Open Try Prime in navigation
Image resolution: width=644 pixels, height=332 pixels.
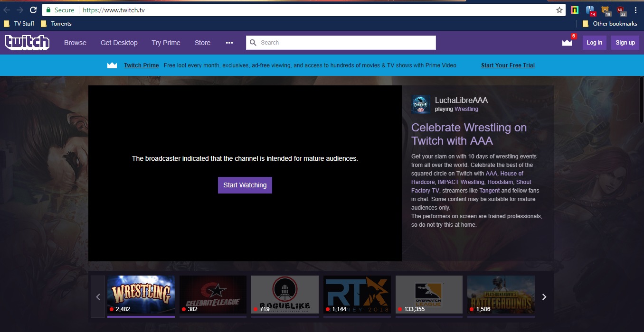point(166,43)
